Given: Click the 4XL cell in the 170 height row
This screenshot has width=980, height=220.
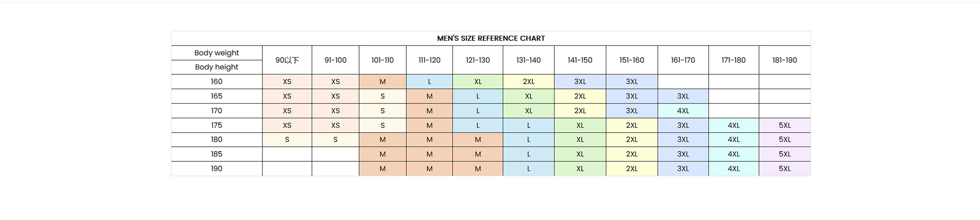Looking at the screenshot, I should coord(683,111).
